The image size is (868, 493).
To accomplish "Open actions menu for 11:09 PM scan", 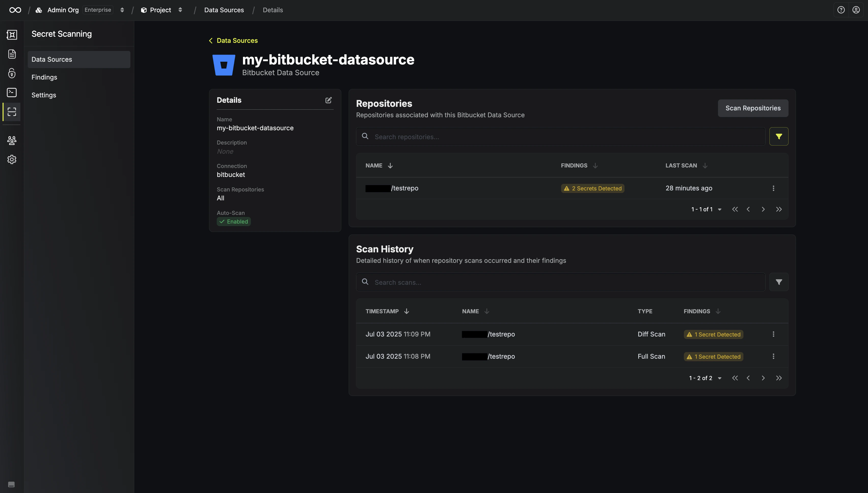I will pos(773,334).
